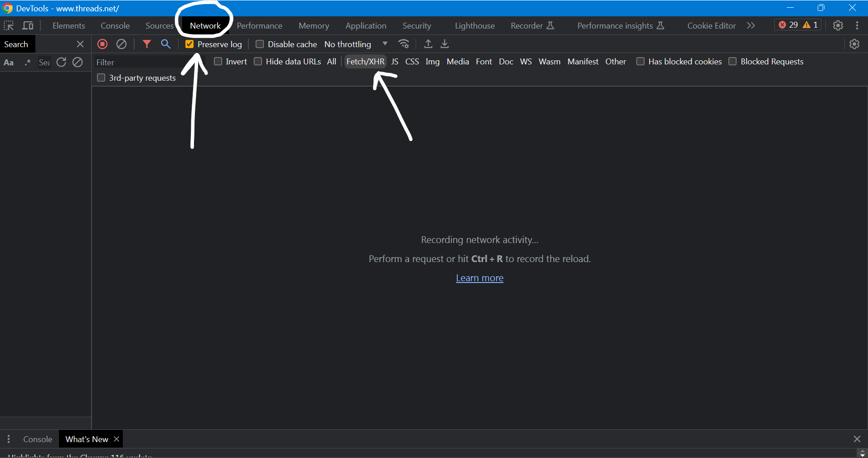868x458 pixels.
Task: Filter requests by WS
Action: point(526,61)
